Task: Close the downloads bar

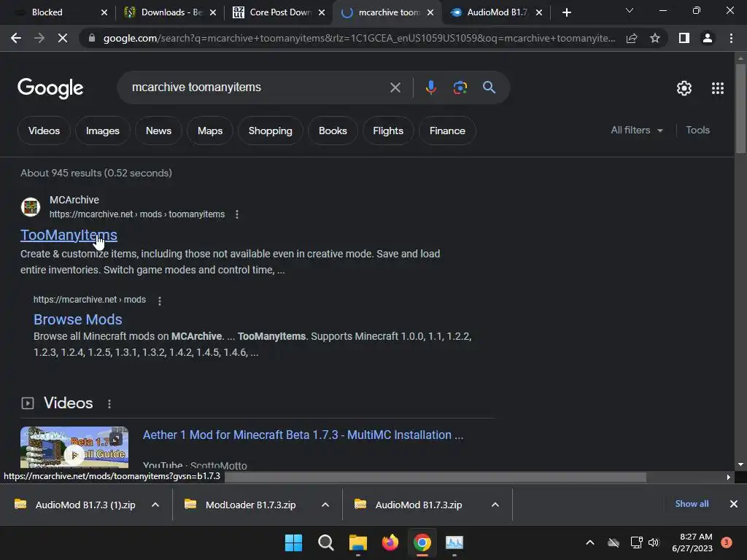Action: (x=734, y=504)
